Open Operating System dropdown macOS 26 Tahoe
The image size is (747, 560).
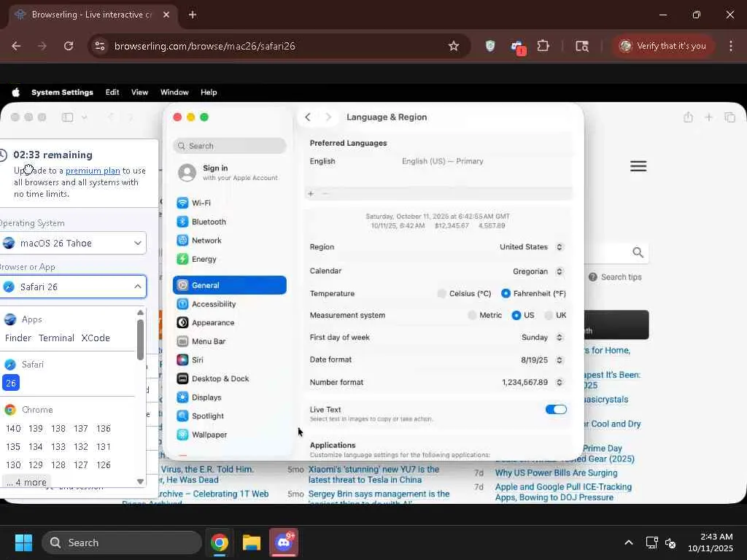coord(72,243)
